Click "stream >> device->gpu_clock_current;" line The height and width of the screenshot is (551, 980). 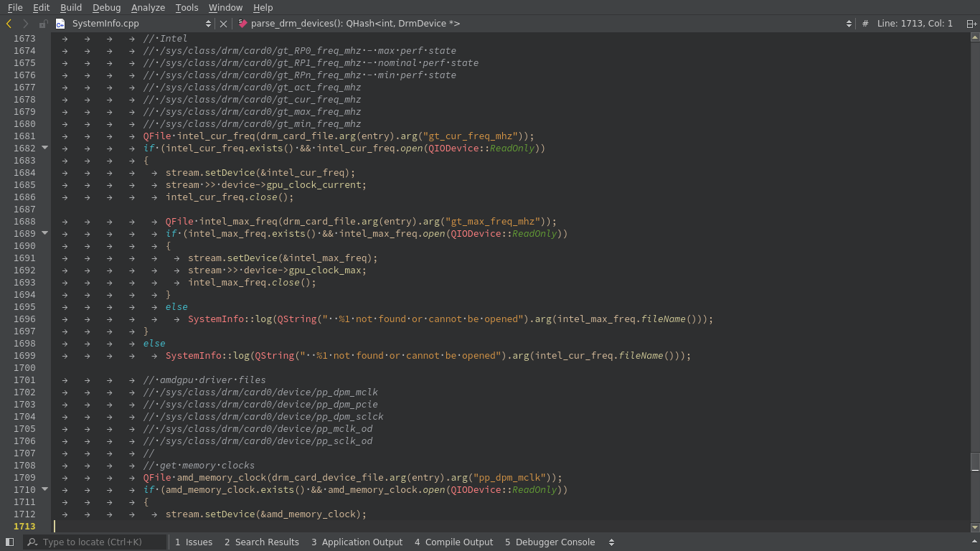[x=266, y=185]
